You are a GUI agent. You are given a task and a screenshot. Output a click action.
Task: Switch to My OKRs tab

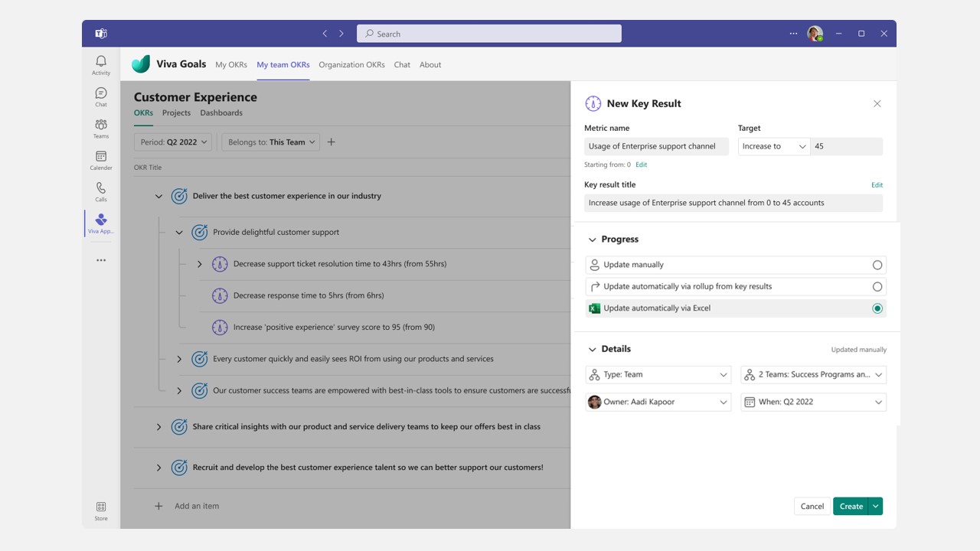(x=231, y=65)
